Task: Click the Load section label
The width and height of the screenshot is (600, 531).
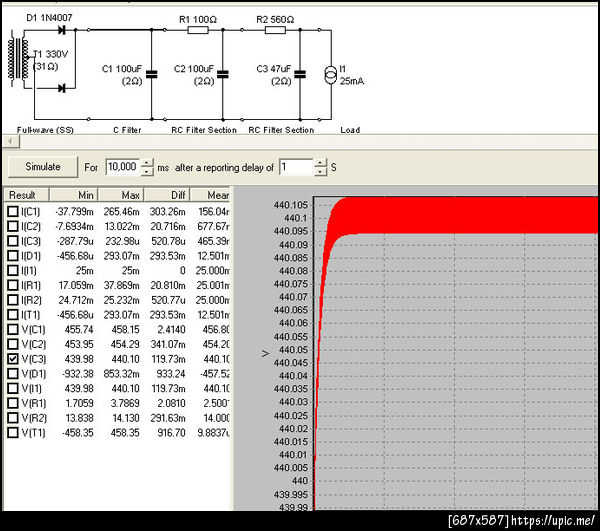Action: point(350,130)
